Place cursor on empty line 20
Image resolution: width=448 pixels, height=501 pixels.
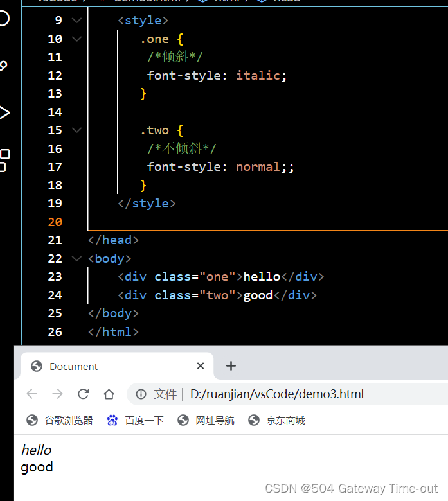pos(268,222)
